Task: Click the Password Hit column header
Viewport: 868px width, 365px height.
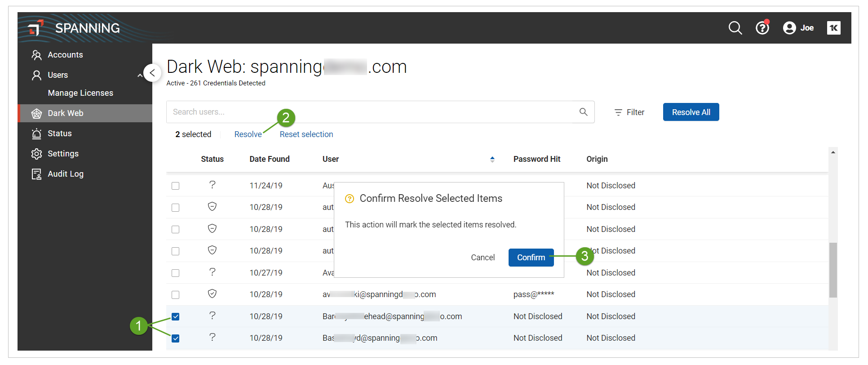Action: [x=537, y=159]
